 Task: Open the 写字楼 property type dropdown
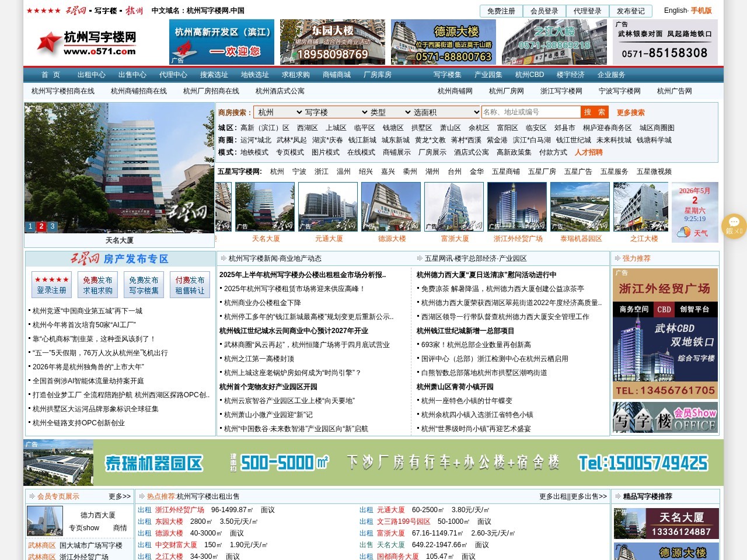click(337, 112)
